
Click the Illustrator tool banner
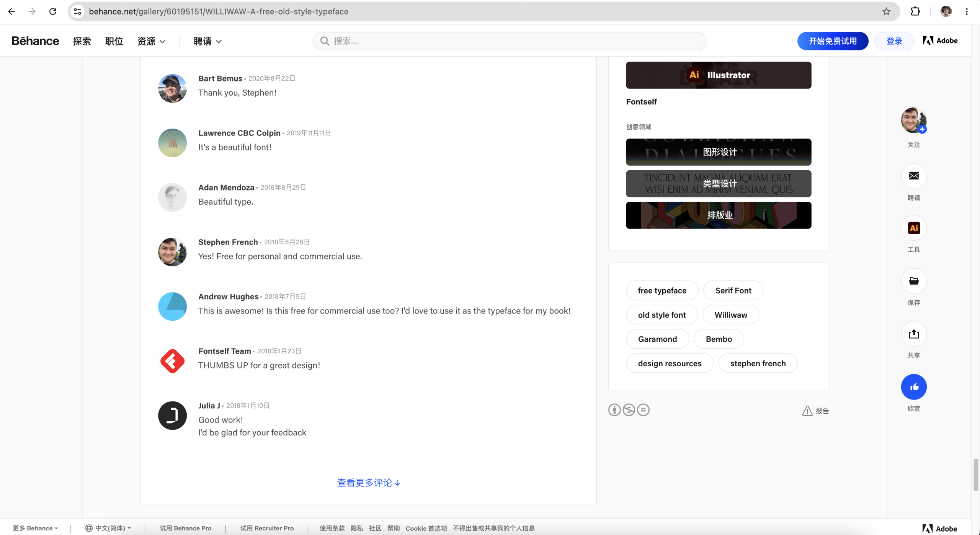pos(719,75)
